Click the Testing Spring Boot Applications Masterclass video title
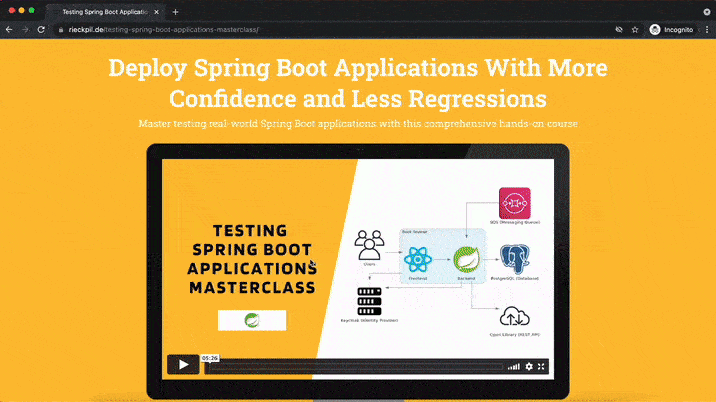The width and height of the screenshot is (716, 402). (x=252, y=259)
